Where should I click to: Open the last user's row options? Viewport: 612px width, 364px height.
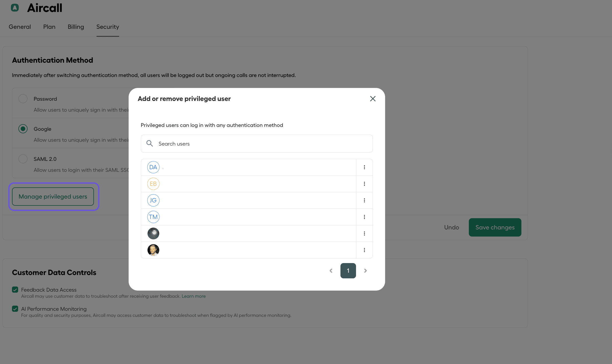364,250
